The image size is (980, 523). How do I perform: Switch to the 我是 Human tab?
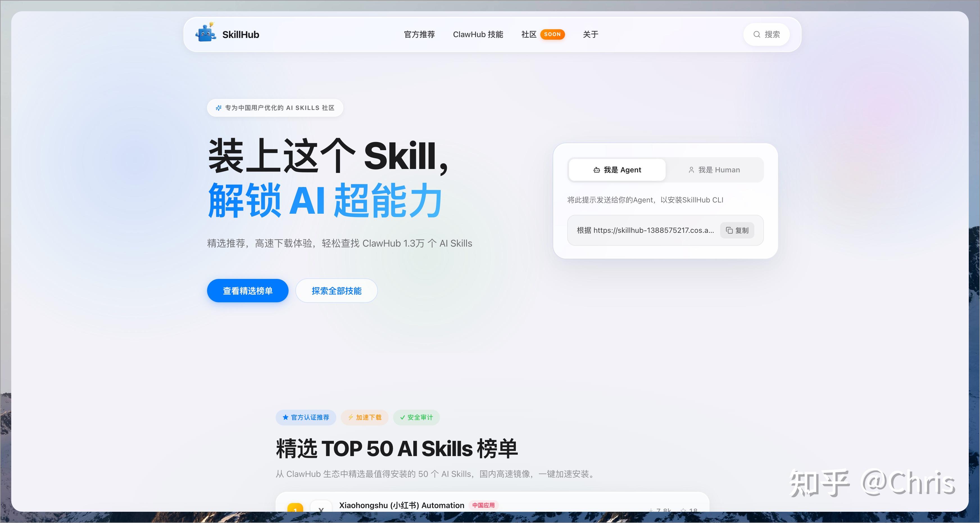(x=714, y=170)
